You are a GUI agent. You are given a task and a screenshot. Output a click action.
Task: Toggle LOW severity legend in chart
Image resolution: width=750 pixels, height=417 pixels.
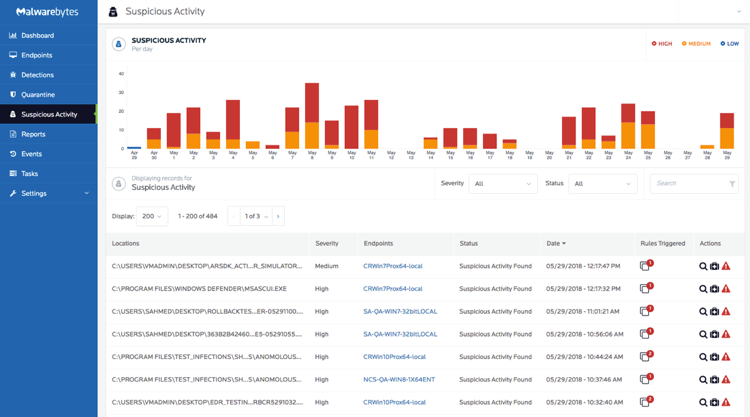730,44
